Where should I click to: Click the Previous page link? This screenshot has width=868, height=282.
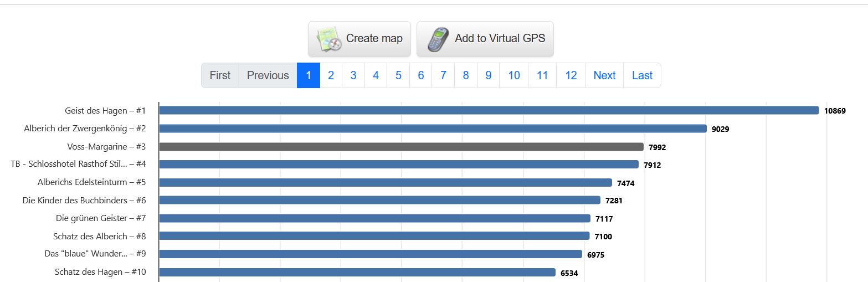click(x=268, y=75)
